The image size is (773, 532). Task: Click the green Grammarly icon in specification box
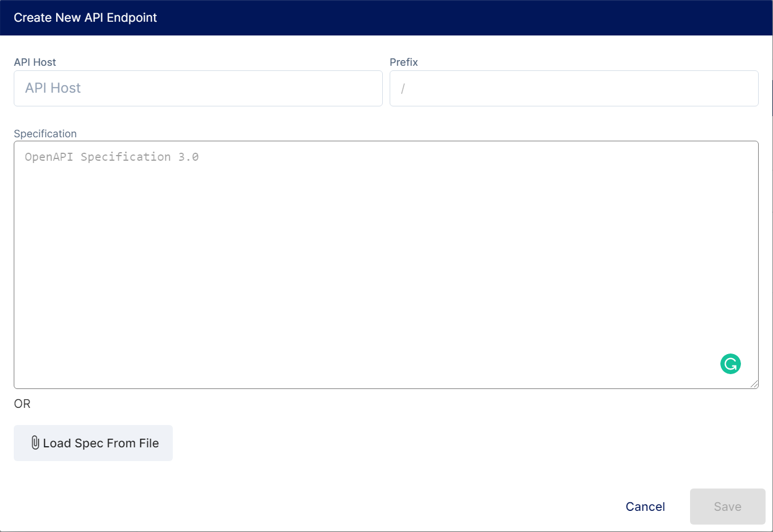(x=731, y=364)
